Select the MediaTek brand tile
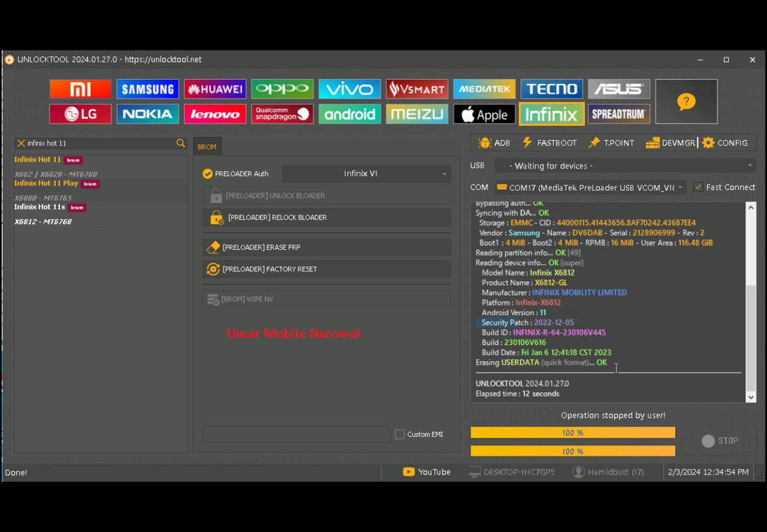Image resolution: width=767 pixels, height=532 pixels. [x=484, y=89]
